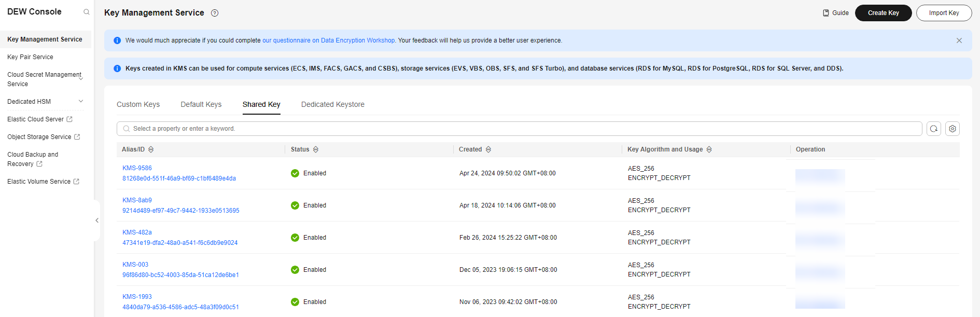Open the help icon next to Key Management Service

tap(215, 13)
